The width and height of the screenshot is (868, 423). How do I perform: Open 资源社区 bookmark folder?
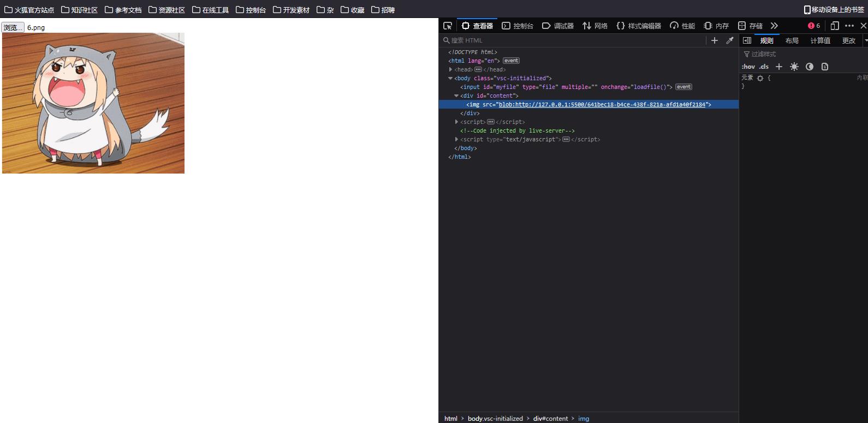[x=167, y=10]
